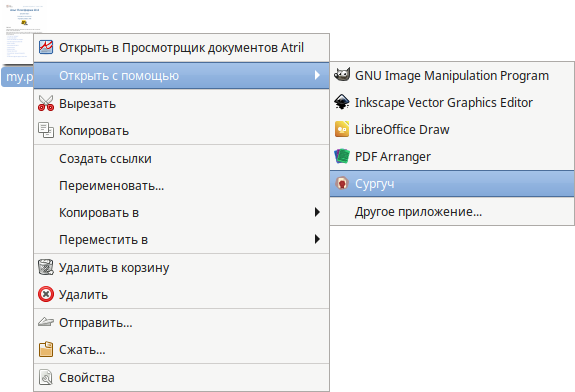Click the red cross icon beside Удалить
The width and height of the screenshot is (575, 392).
46,294
